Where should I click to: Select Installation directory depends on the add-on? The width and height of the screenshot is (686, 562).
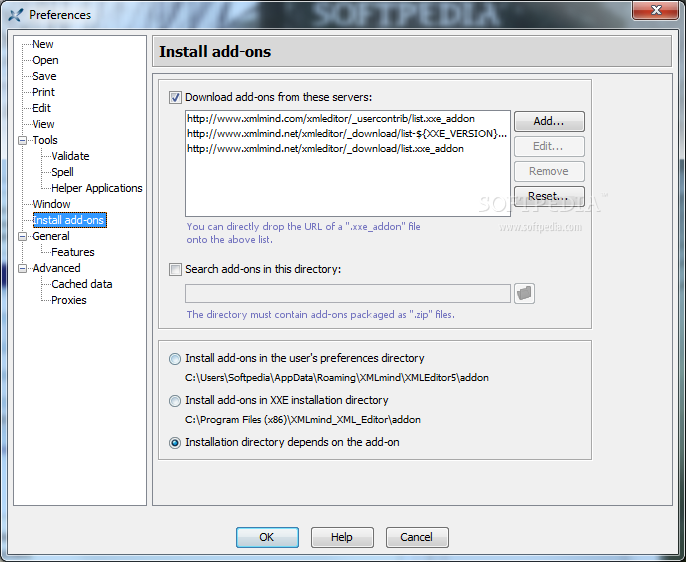pos(175,443)
